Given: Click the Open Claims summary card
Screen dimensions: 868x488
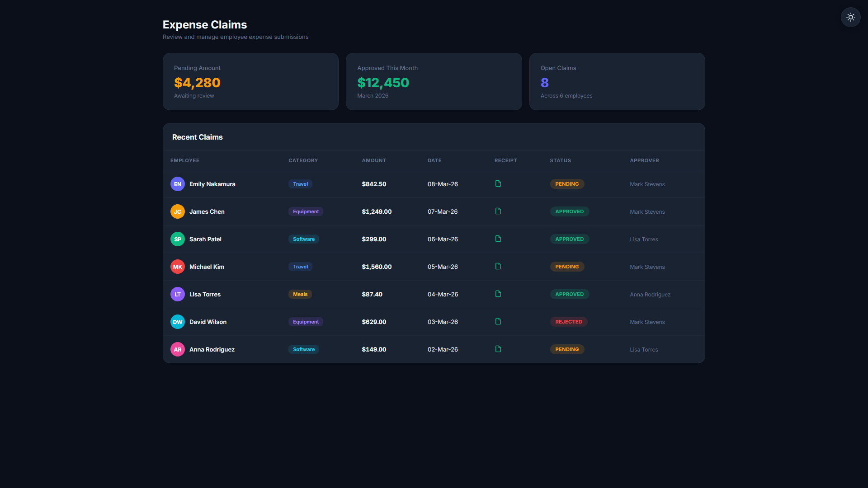Looking at the screenshot, I should pos(617,82).
